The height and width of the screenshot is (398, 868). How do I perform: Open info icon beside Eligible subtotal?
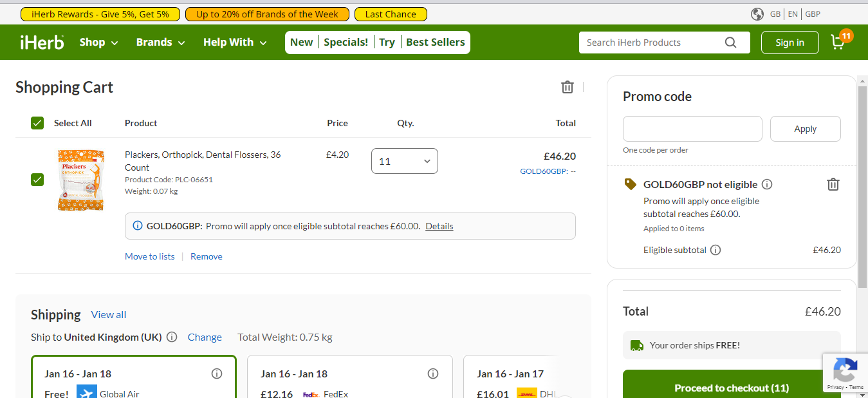716,250
